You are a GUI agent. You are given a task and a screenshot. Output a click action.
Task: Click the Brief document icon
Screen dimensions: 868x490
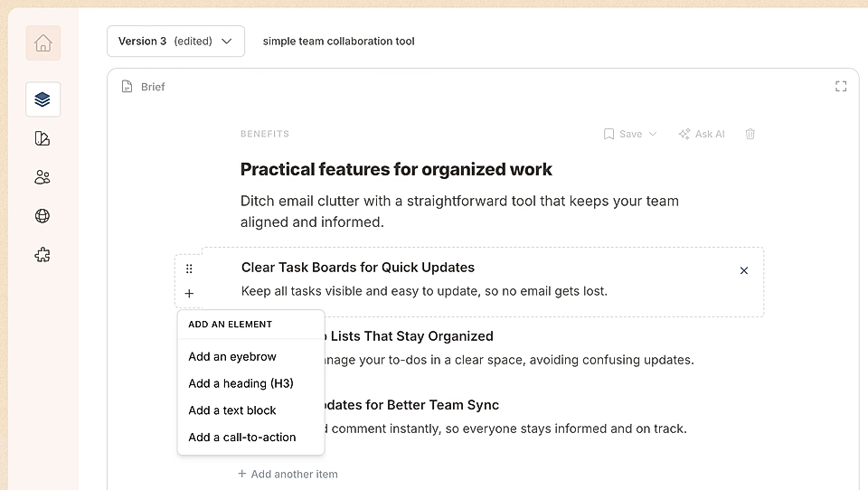[127, 87]
